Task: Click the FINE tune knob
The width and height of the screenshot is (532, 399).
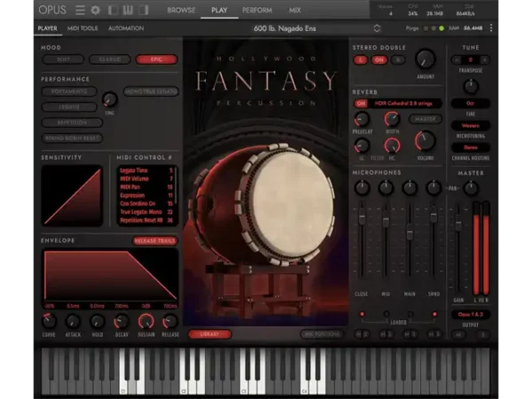Action: click(x=471, y=86)
